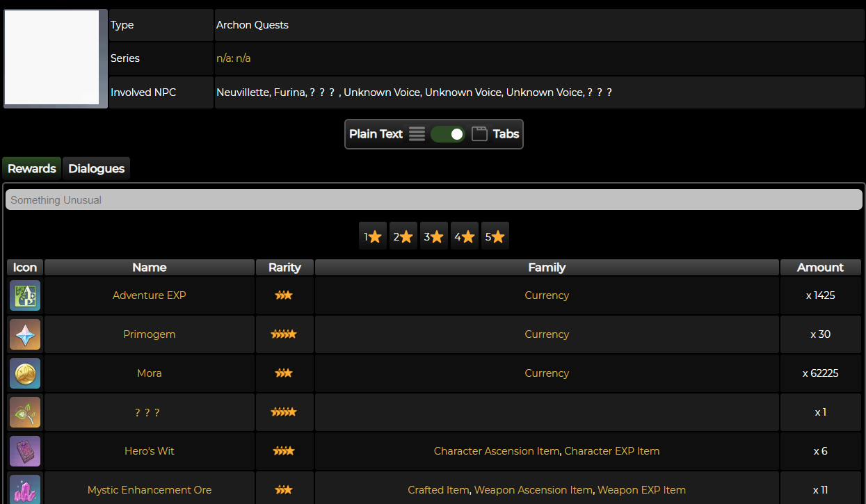Click the Hero's Wit book icon

click(x=25, y=451)
